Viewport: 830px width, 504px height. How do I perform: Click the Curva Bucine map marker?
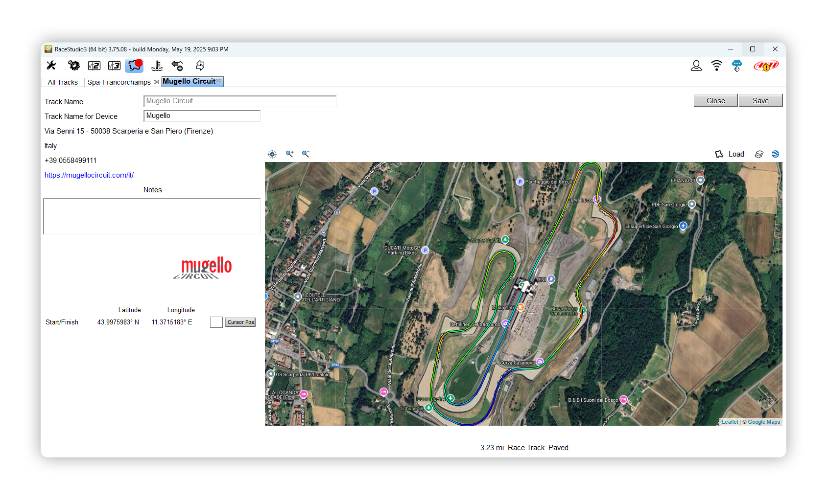point(451,398)
